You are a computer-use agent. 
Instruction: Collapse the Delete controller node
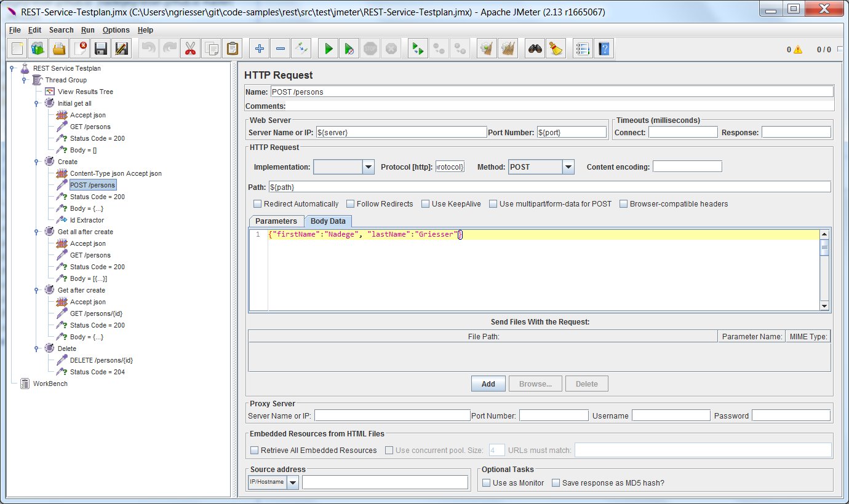(36, 348)
